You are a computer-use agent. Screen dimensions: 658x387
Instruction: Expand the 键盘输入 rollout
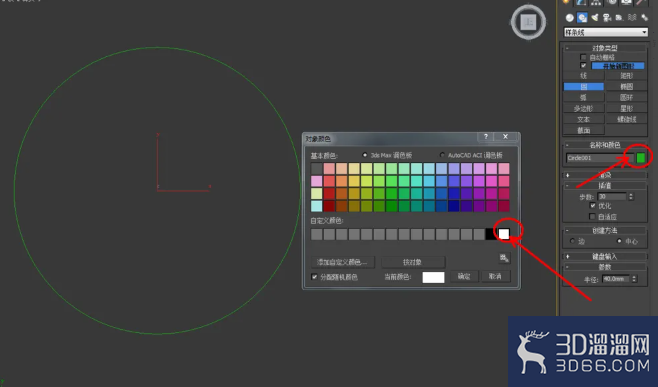605,256
